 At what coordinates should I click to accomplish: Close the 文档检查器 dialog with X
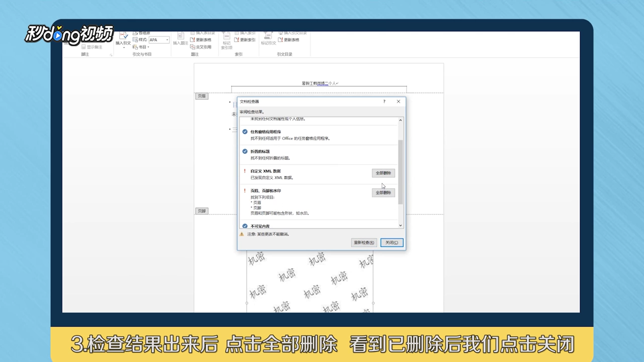point(398,102)
